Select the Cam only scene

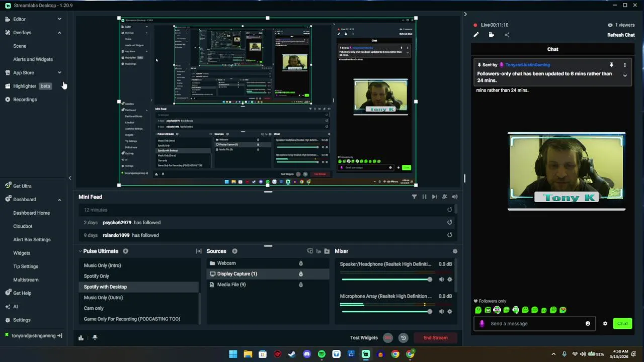click(x=94, y=308)
